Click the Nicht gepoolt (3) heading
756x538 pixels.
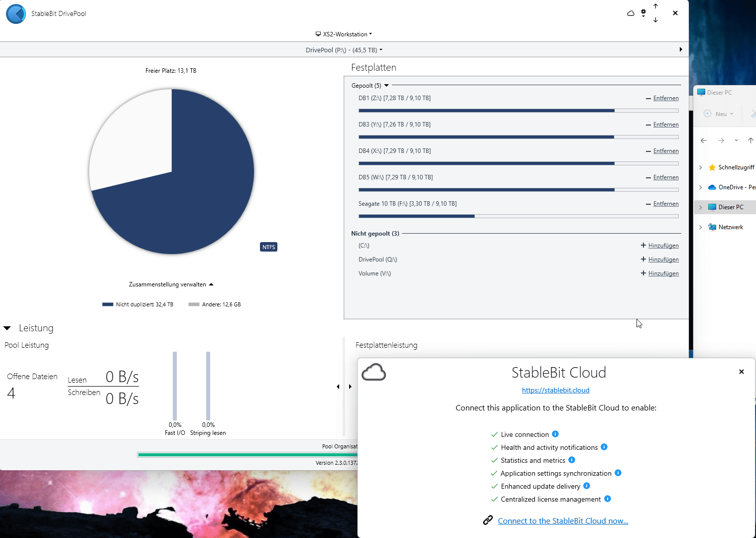click(x=375, y=234)
